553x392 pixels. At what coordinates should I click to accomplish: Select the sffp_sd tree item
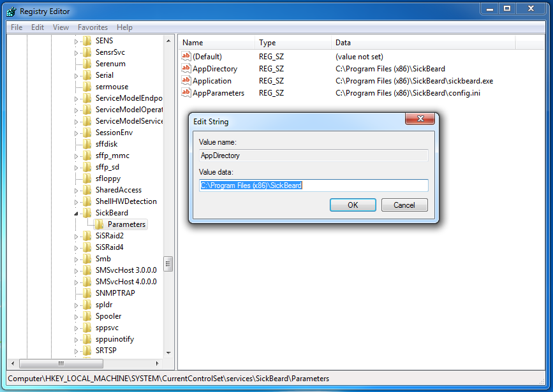107,167
